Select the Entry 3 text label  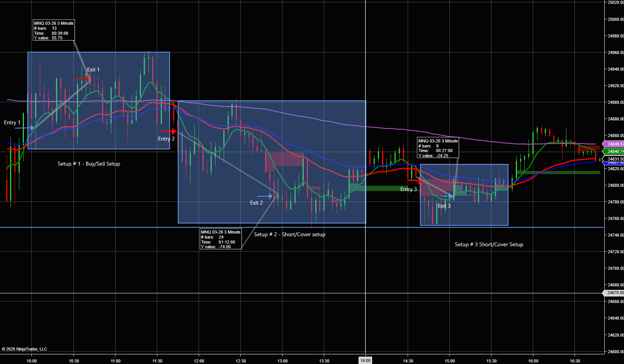408,189
